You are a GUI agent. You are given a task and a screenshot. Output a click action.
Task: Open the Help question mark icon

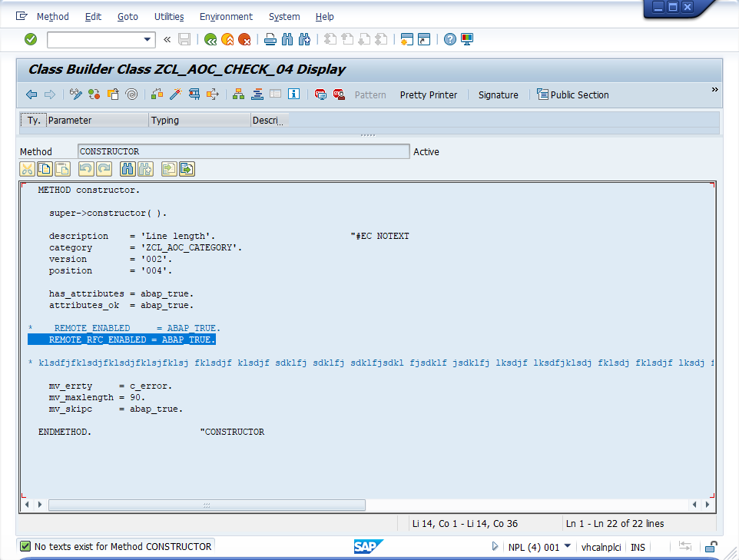(450, 40)
